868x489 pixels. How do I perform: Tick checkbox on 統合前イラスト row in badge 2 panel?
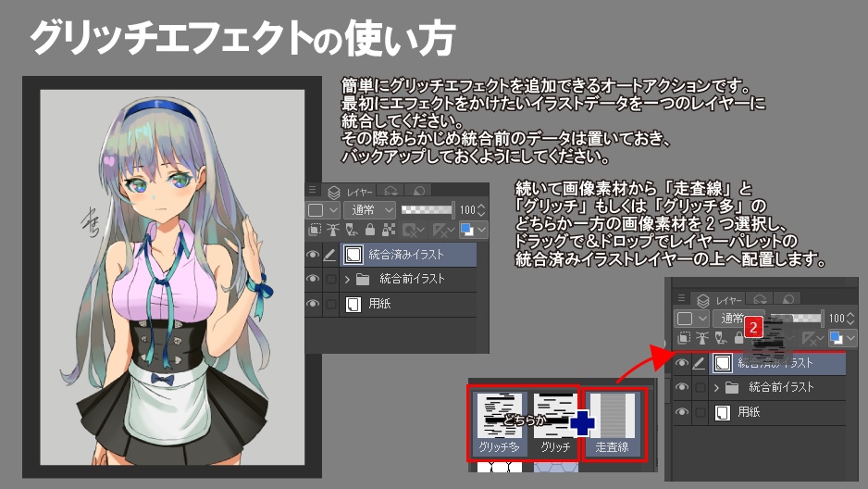pyautogui.click(x=700, y=388)
